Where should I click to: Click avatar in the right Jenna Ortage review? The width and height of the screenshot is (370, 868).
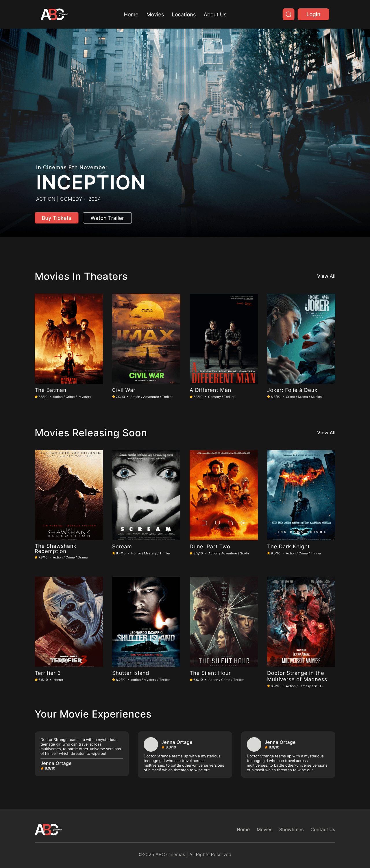pos(254,744)
